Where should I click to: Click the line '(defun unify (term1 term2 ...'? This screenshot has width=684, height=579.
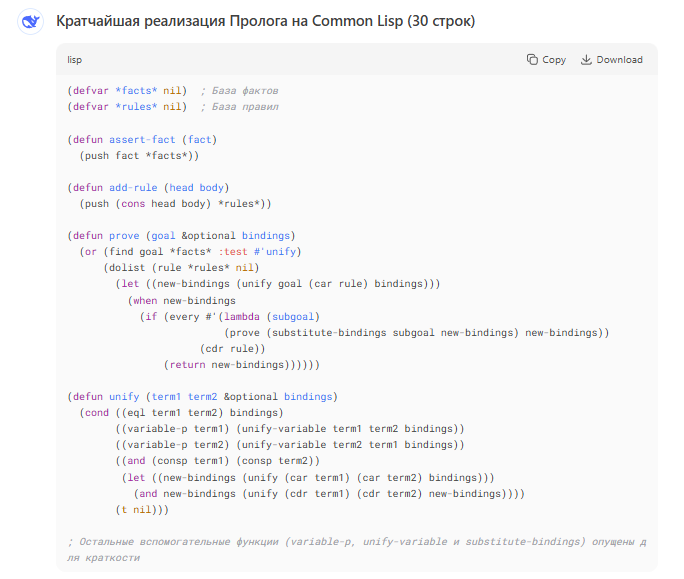(x=202, y=397)
